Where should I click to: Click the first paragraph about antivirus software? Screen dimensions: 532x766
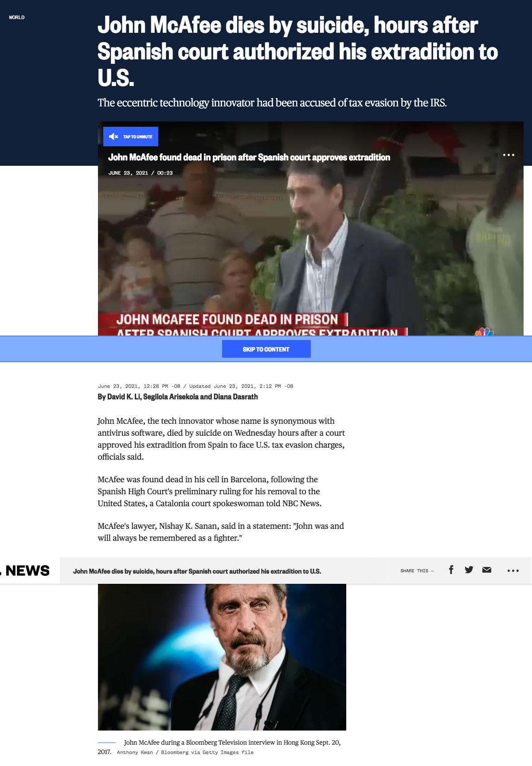(x=221, y=439)
